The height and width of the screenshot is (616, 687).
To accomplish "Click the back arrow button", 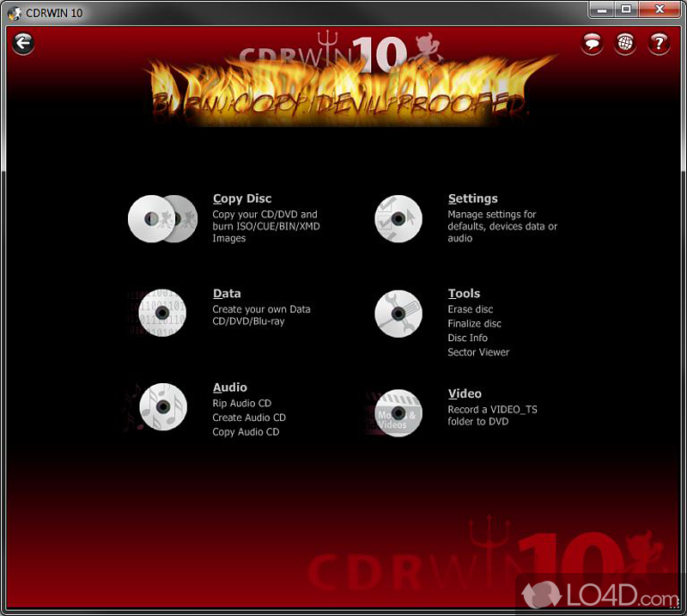I will click(x=23, y=44).
